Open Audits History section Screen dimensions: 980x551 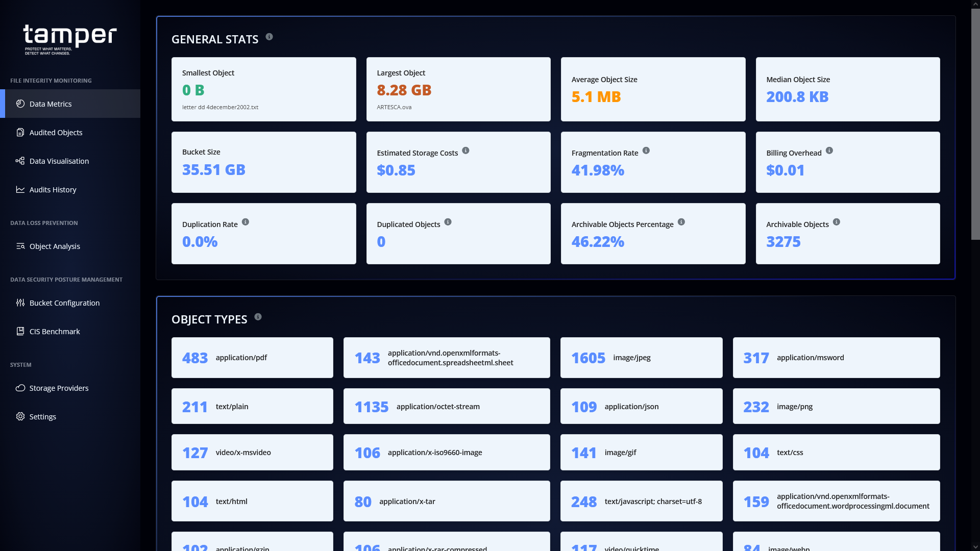tap(53, 190)
